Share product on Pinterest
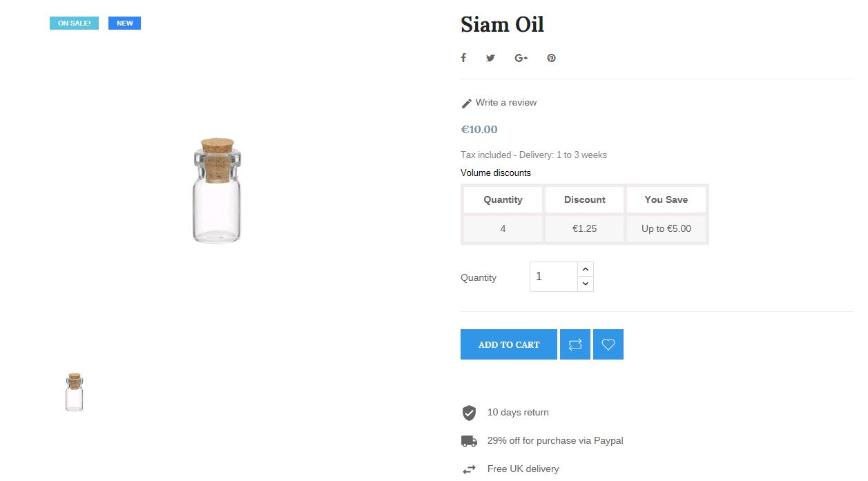This screenshot has width=868, height=481. point(551,58)
